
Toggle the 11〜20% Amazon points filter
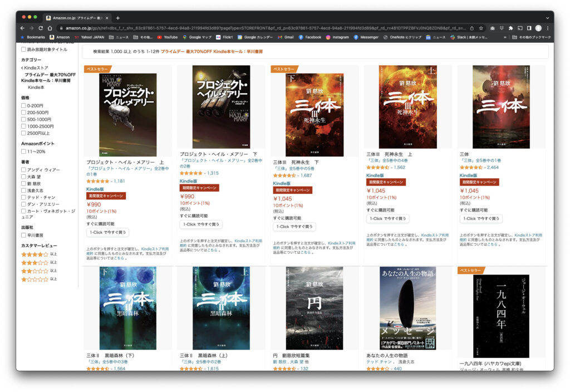[23, 151]
